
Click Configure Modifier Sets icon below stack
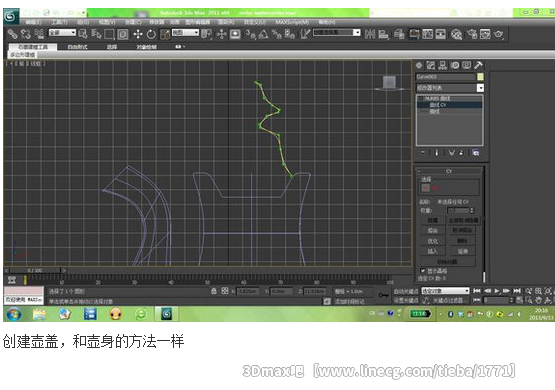[x=475, y=153]
